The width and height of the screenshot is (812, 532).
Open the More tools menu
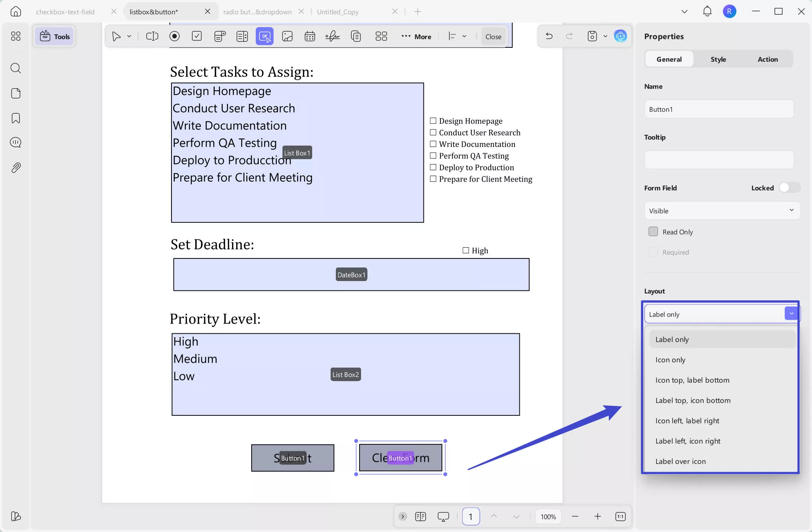click(x=416, y=36)
